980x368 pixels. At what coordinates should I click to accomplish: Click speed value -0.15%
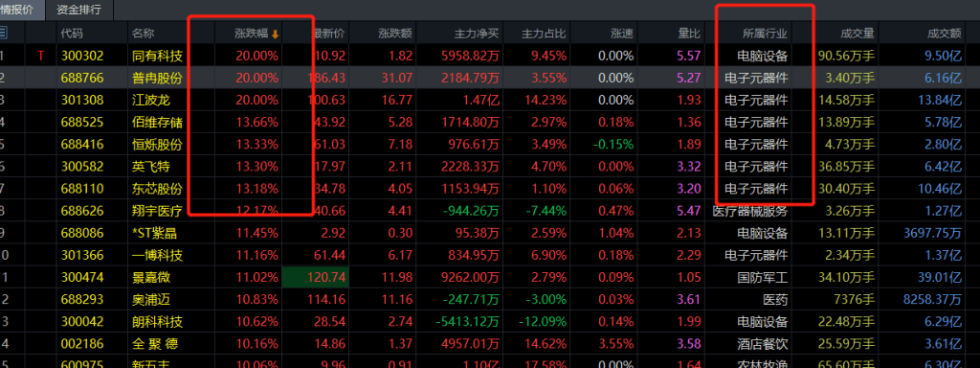(614, 145)
